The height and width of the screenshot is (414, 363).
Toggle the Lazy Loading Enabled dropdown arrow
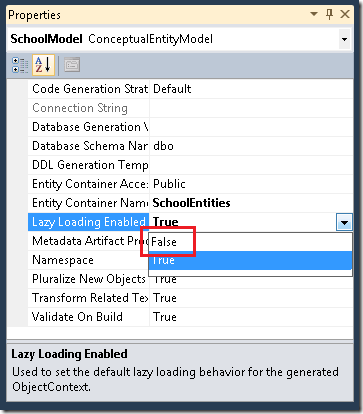tap(344, 222)
